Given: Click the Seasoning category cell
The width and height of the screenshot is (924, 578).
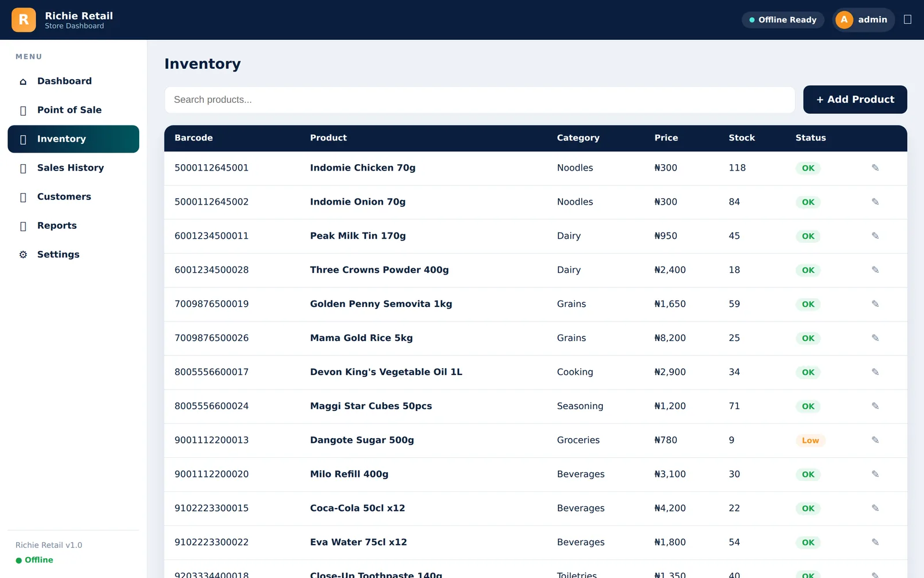Looking at the screenshot, I should [x=580, y=406].
